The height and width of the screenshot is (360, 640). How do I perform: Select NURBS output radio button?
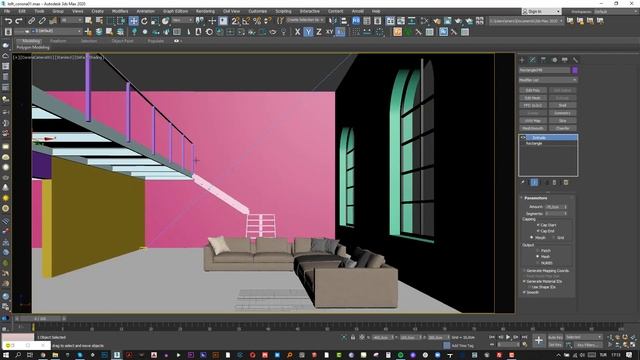[538, 262]
